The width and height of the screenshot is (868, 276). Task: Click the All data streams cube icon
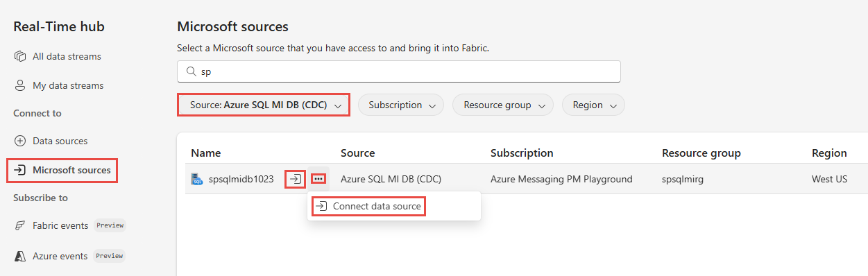20,56
